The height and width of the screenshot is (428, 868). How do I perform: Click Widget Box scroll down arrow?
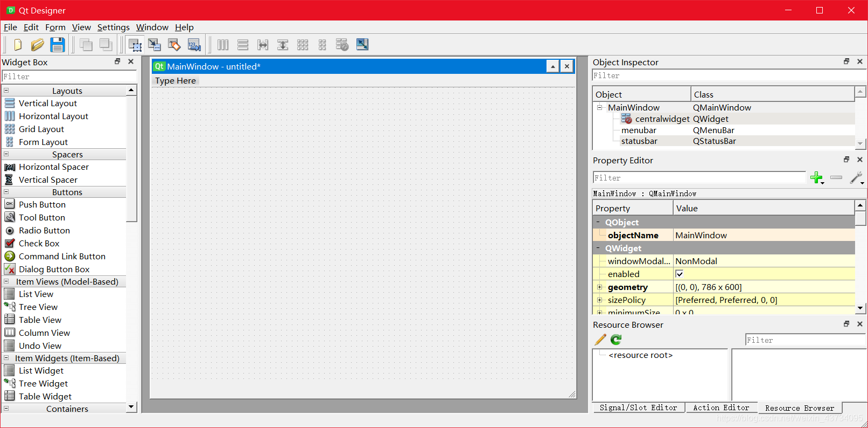[131, 407]
